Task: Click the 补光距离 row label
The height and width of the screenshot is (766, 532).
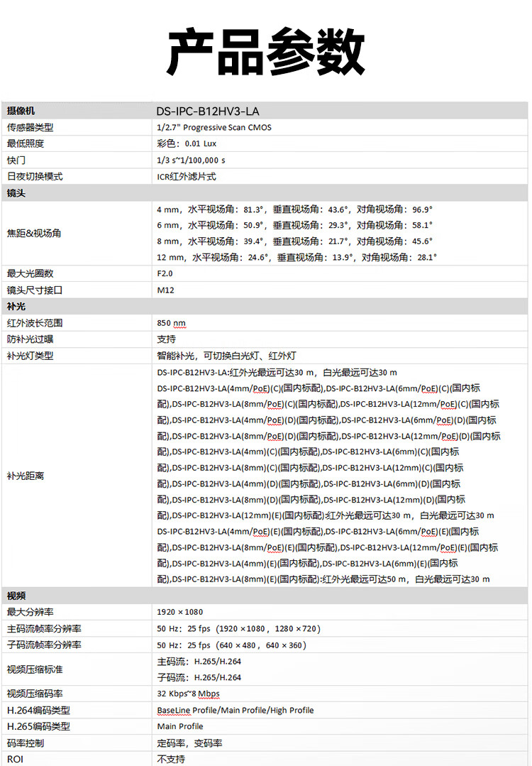Action: click(26, 476)
